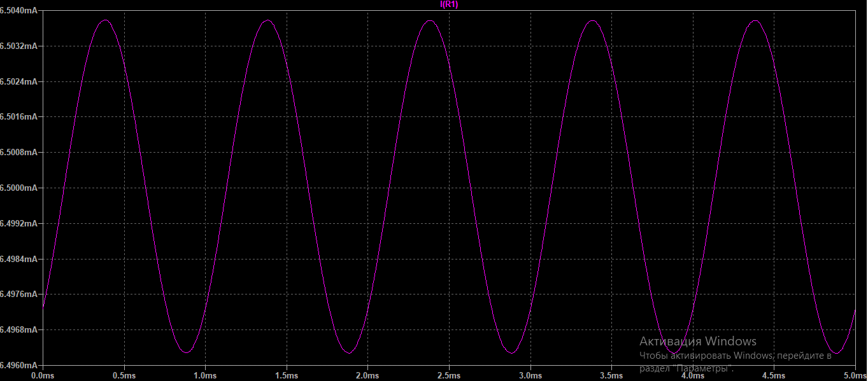868x381 pixels.
Task: Click the 5.0ms end time label
Action: 854,376
